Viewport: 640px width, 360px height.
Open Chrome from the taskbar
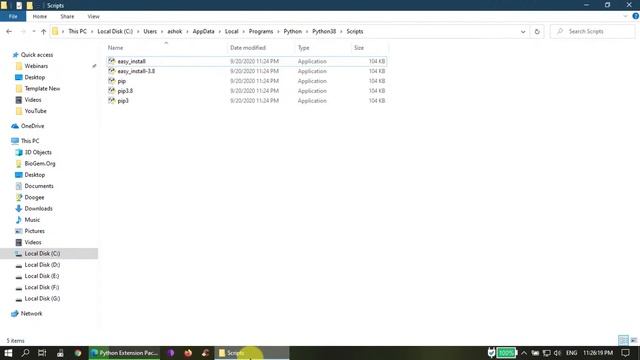tap(78, 353)
